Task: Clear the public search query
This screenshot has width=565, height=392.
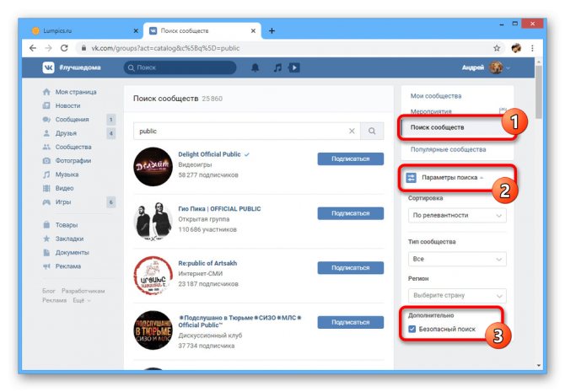Action: [352, 132]
